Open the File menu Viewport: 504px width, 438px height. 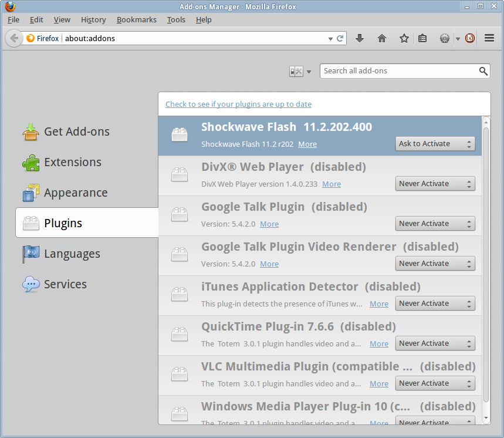point(13,19)
